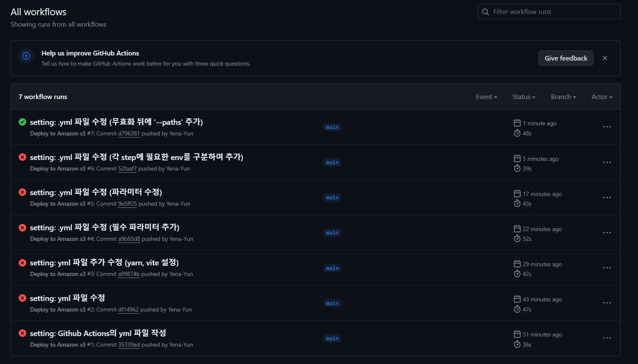Open the three-dot menu for run #4

[x=607, y=232]
